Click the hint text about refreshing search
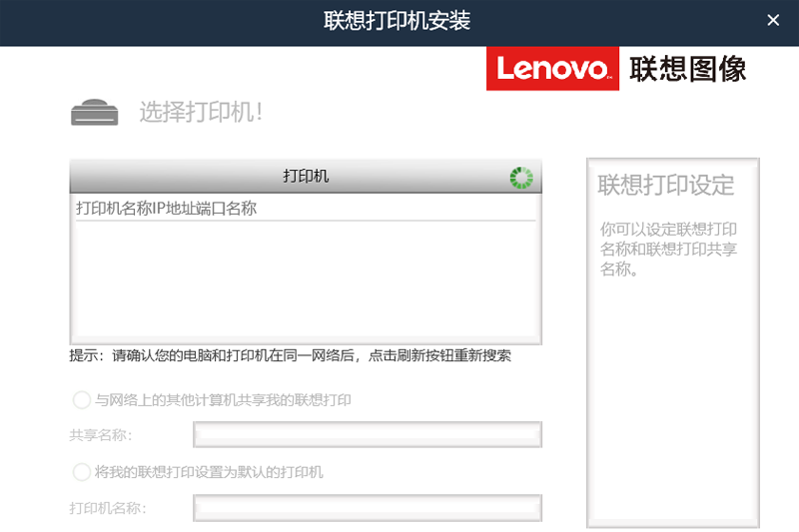 [x=290, y=355]
